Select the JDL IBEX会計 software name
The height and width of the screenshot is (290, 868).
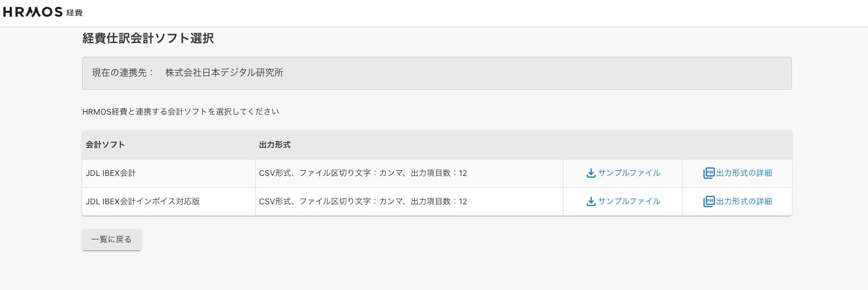pyautogui.click(x=111, y=173)
